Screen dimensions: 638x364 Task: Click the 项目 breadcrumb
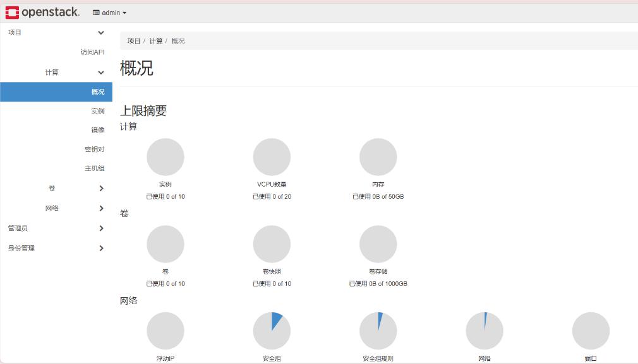[133, 41]
